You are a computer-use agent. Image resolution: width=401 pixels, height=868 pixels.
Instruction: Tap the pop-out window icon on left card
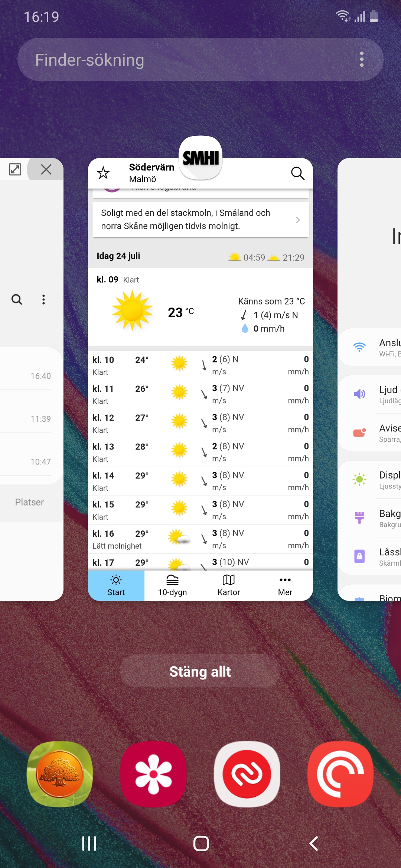(x=15, y=170)
